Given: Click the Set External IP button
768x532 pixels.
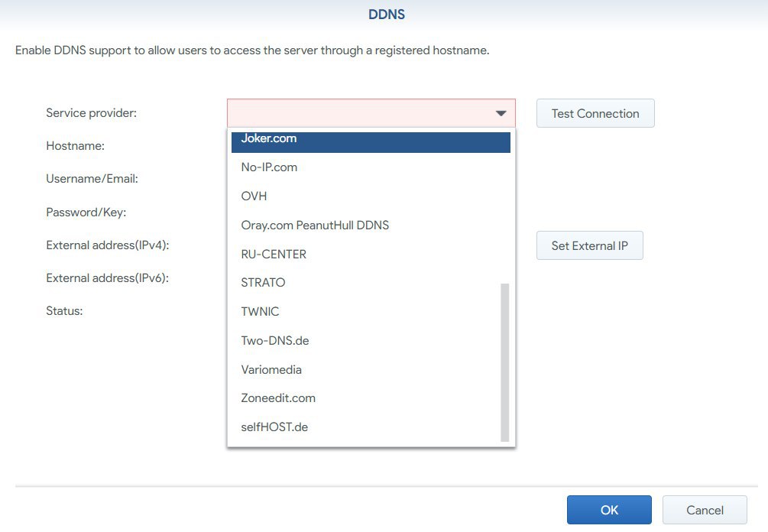Looking at the screenshot, I should click(x=590, y=245).
